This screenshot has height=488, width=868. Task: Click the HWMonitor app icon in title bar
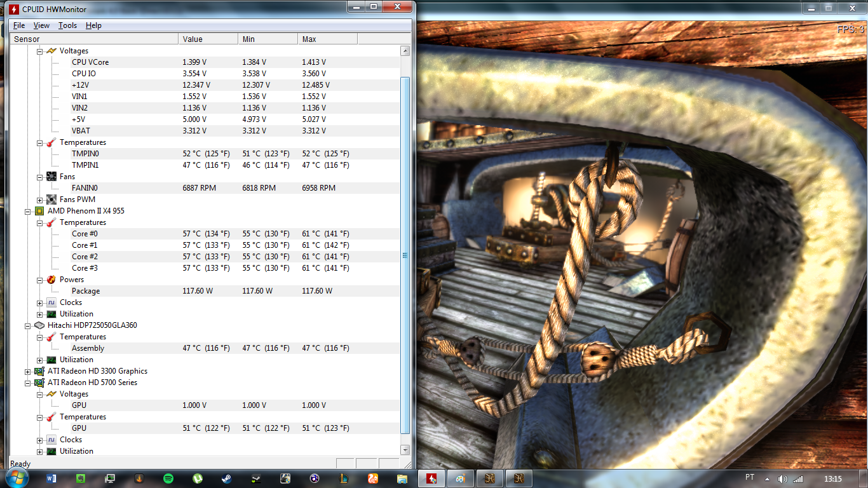click(x=13, y=9)
